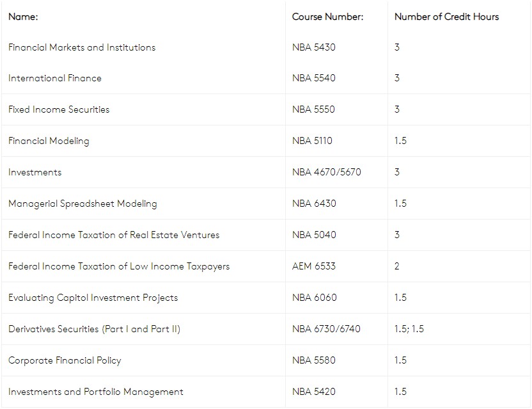Select Investments and Portfolio Management row name

pos(95,392)
